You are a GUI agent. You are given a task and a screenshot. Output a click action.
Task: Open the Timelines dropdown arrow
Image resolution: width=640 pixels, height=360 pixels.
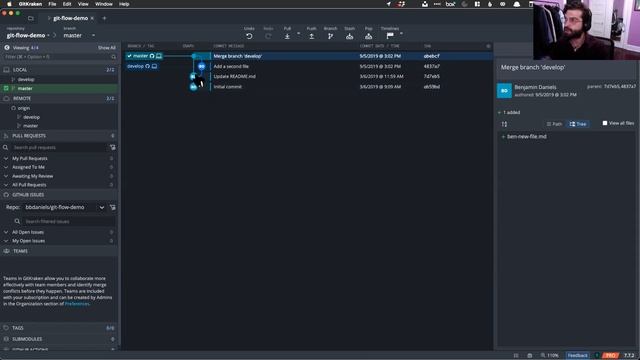pyautogui.click(x=401, y=33)
